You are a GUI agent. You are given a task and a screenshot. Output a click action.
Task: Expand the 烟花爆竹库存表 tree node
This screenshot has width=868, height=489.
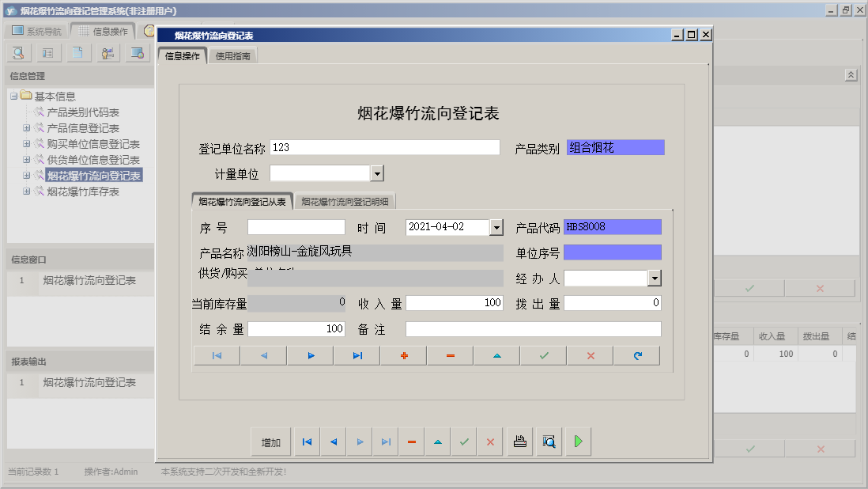coord(26,191)
